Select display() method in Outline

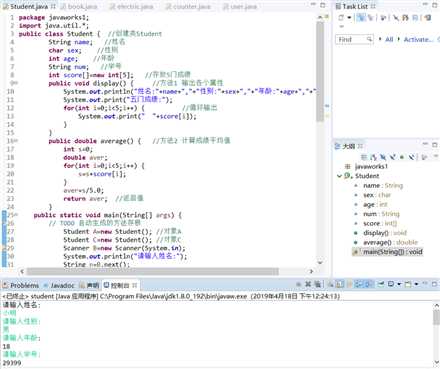[385, 233]
